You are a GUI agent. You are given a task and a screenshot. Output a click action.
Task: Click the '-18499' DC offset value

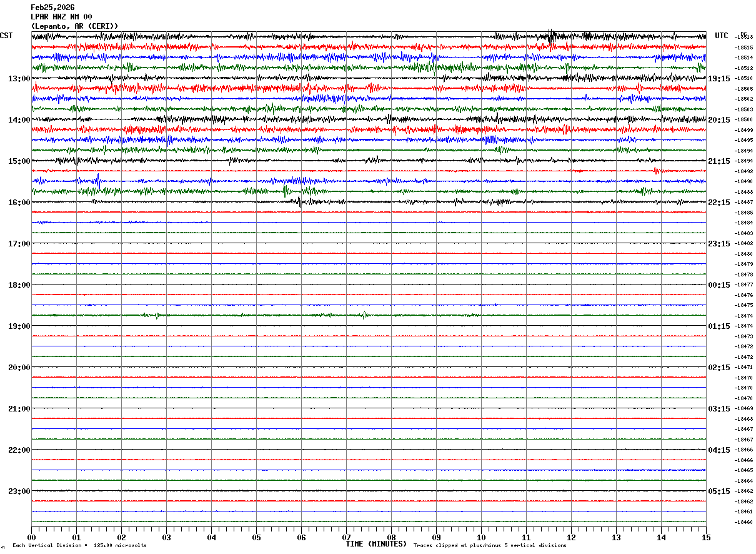(744, 130)
